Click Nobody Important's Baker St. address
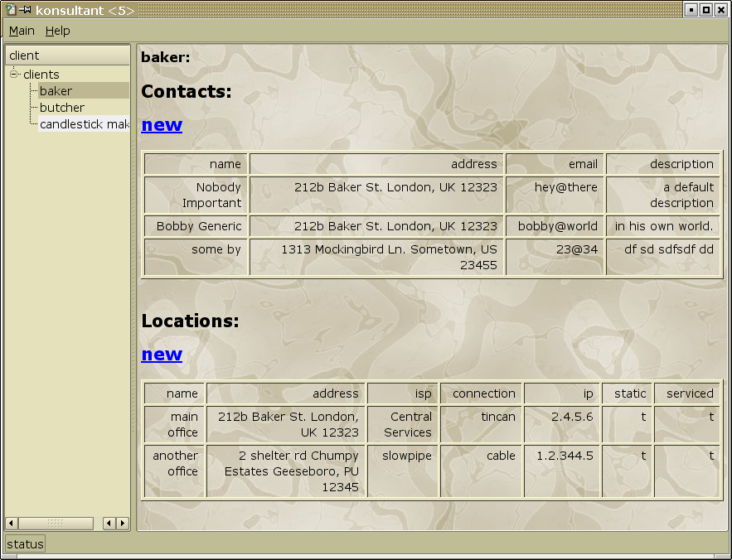The width and height of the screenshot is (732, 560). click(395, 187)
